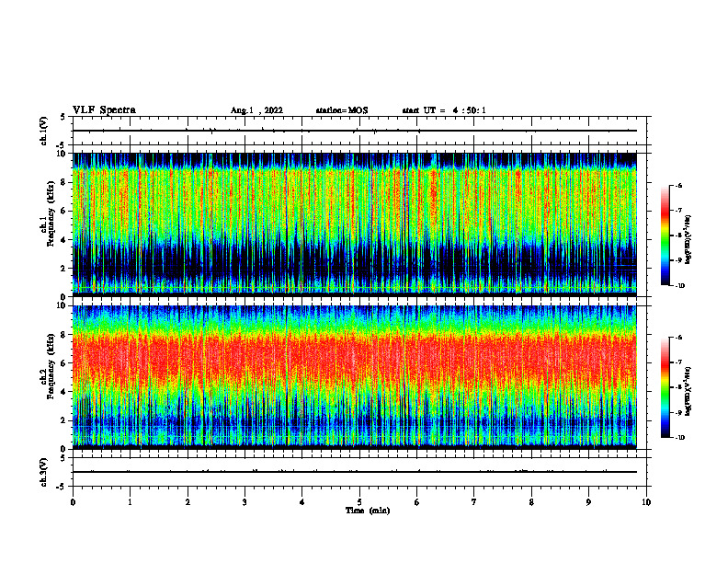Click the ch.2 spectrogram color bar
728x563 pixels.
pos(665,387)
